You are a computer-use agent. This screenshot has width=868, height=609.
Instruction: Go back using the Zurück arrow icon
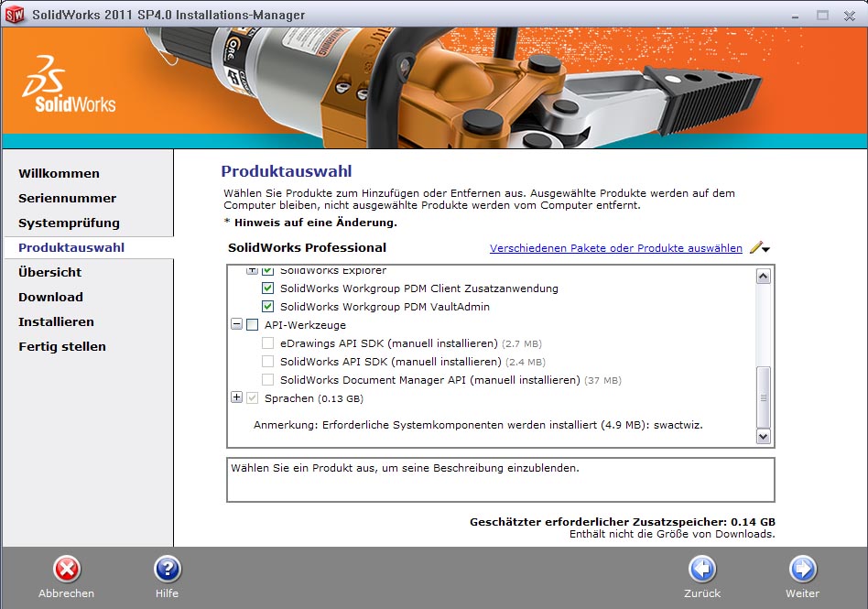pyautogui.click(x=702, y=569)
